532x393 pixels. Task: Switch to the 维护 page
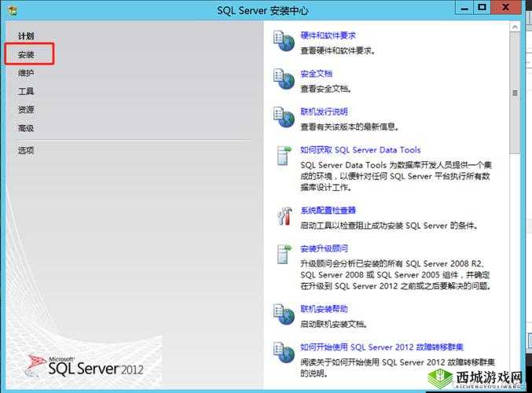[26, 73]
